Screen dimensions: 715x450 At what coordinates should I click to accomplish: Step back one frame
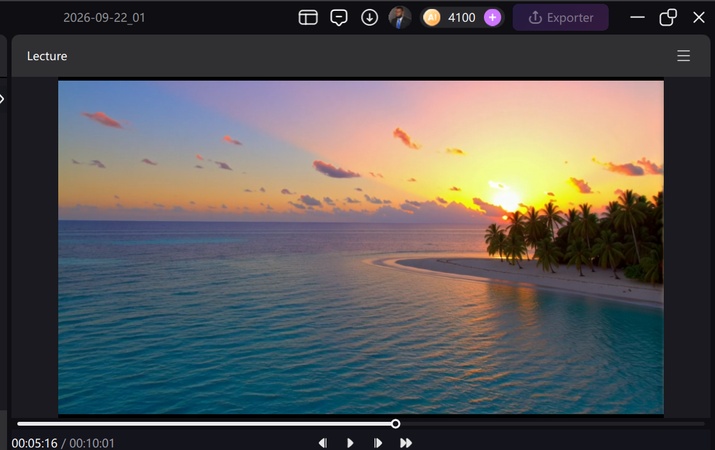tap(323, 443)
